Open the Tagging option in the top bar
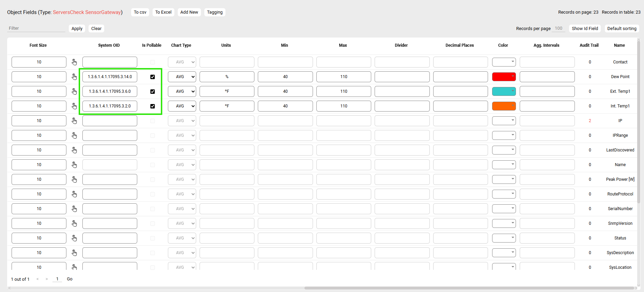644x292 pixels. point(215,12)
